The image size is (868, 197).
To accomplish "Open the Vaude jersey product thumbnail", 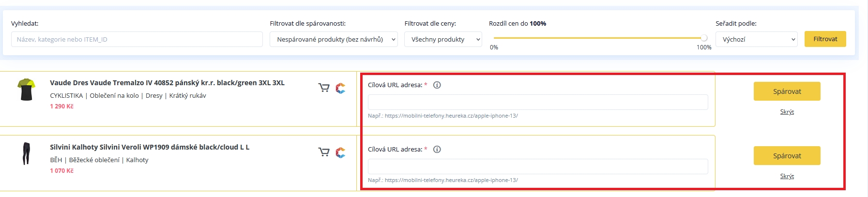I will pos(26,90).
